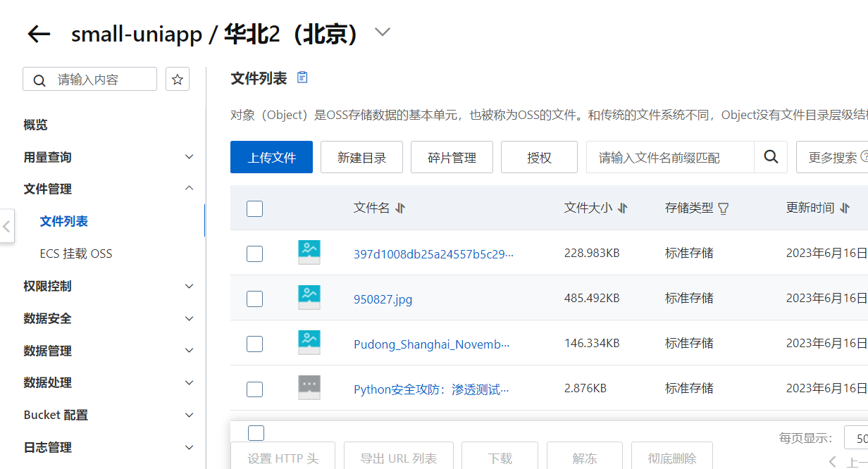Sort files by 文件名 column sort icon
The image size is (868, 469).
(x=400, y=208)
